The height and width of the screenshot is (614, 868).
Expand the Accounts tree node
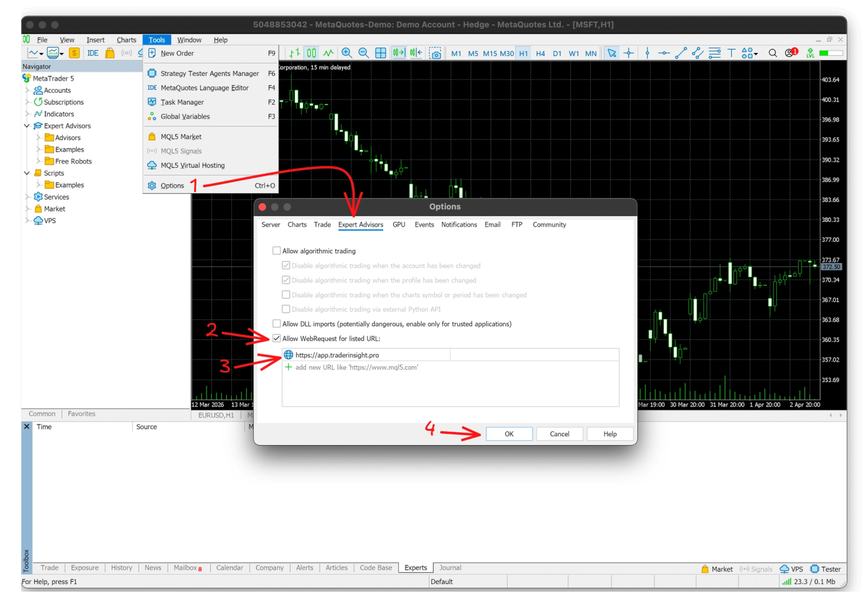coord(27,90)
